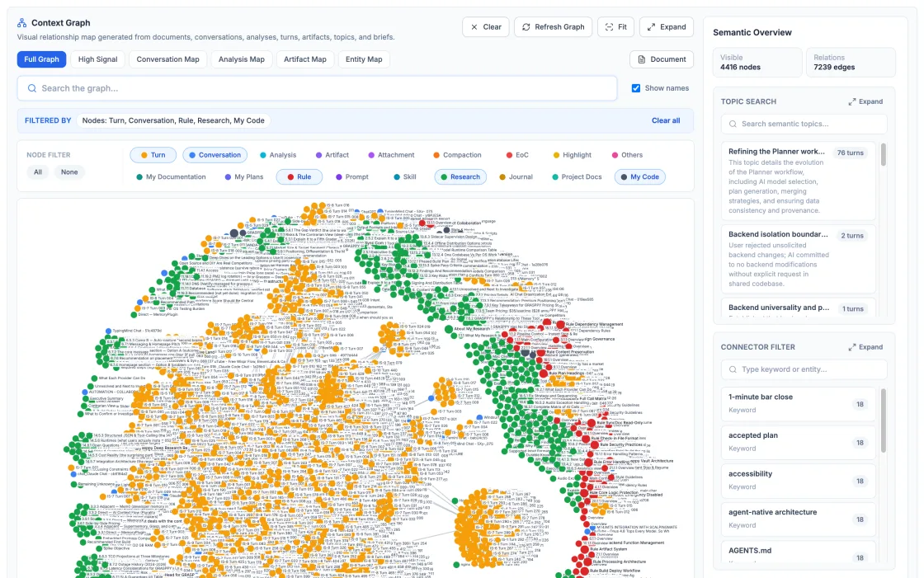The height and width of the screenshot is (578, 924).
Task: Click the Context Graph network icon
Action: coord(21,23)
